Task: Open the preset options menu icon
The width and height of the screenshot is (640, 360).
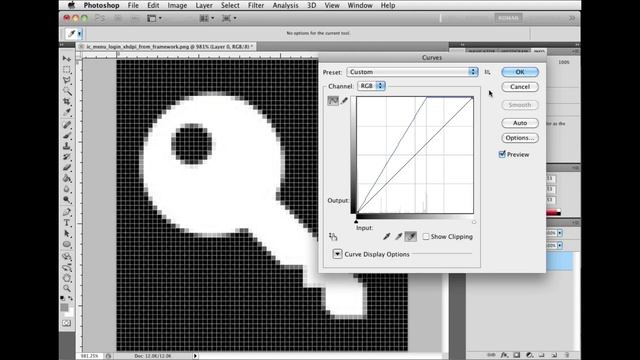Action: [x=487, y=72]
